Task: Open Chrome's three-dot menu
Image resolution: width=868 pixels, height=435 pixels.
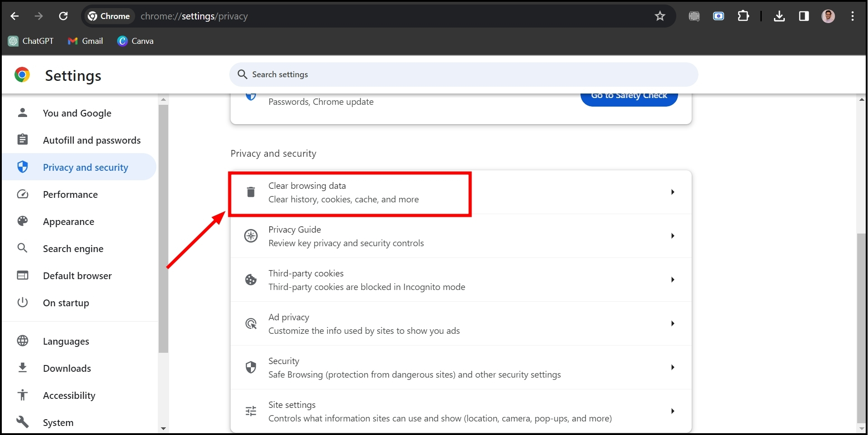Action: pos(853,16)
